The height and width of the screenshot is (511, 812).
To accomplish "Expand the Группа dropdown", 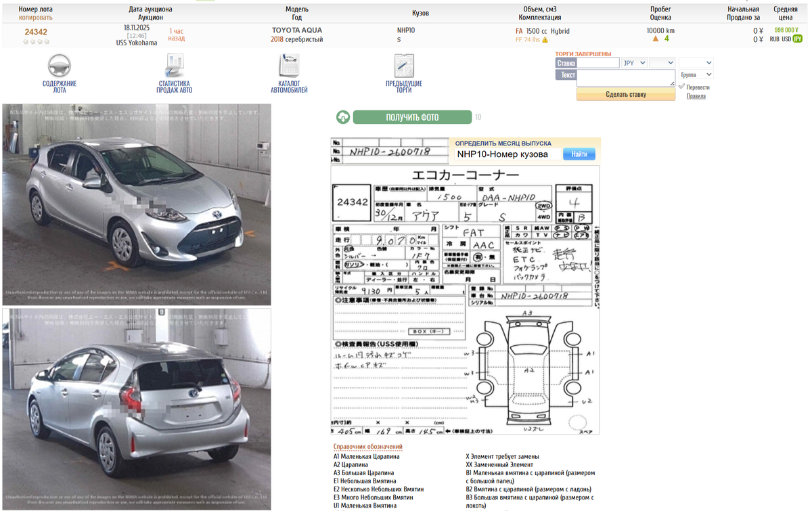I will tap(696, 74).
